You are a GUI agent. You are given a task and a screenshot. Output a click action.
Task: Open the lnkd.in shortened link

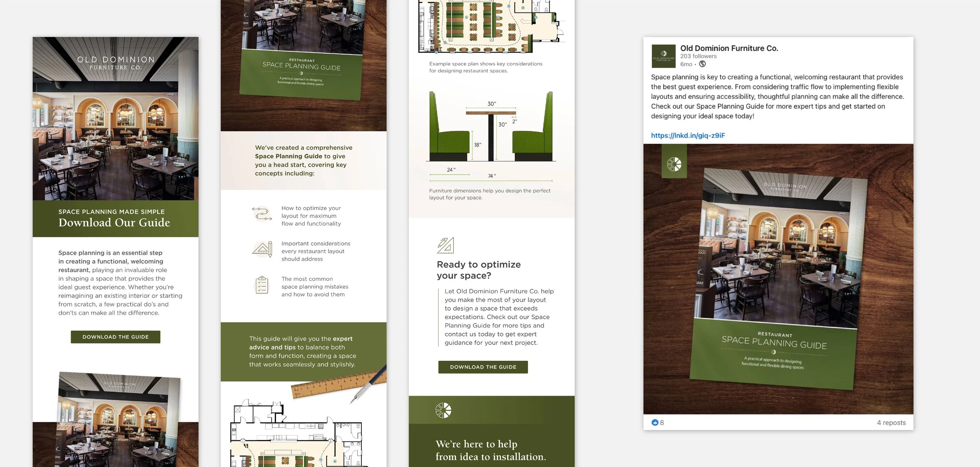click(688, 135)
